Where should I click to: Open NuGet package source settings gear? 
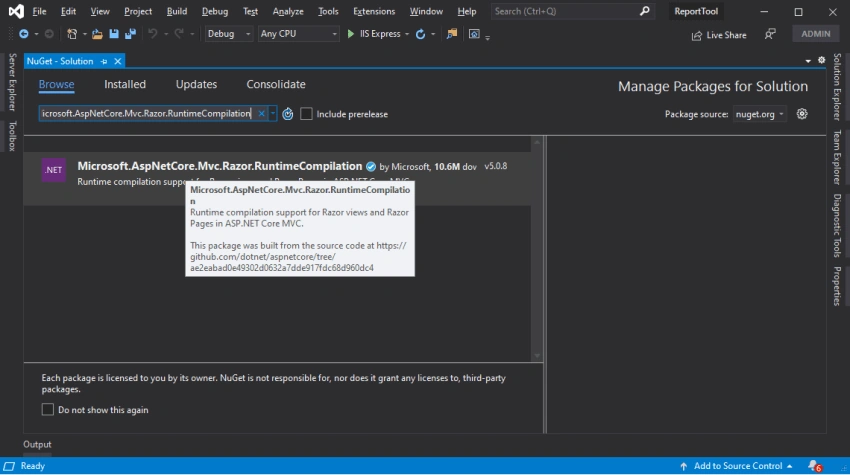[802, 114]
